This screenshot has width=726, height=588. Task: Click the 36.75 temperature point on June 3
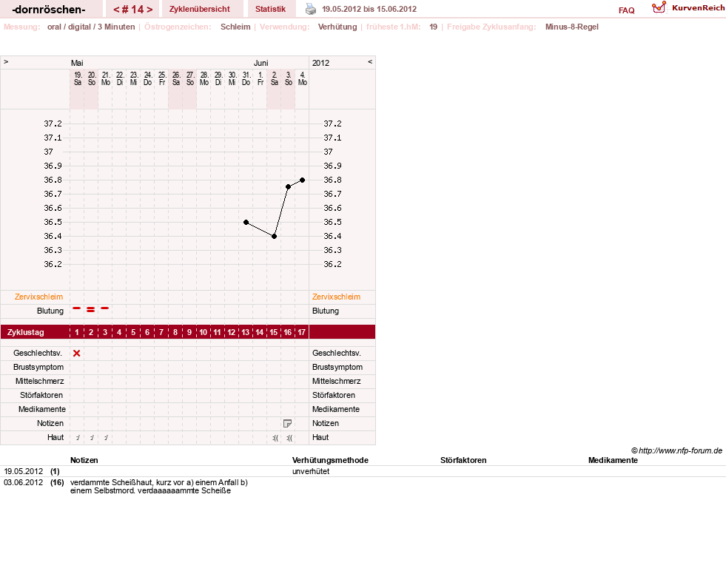point(289,187)
